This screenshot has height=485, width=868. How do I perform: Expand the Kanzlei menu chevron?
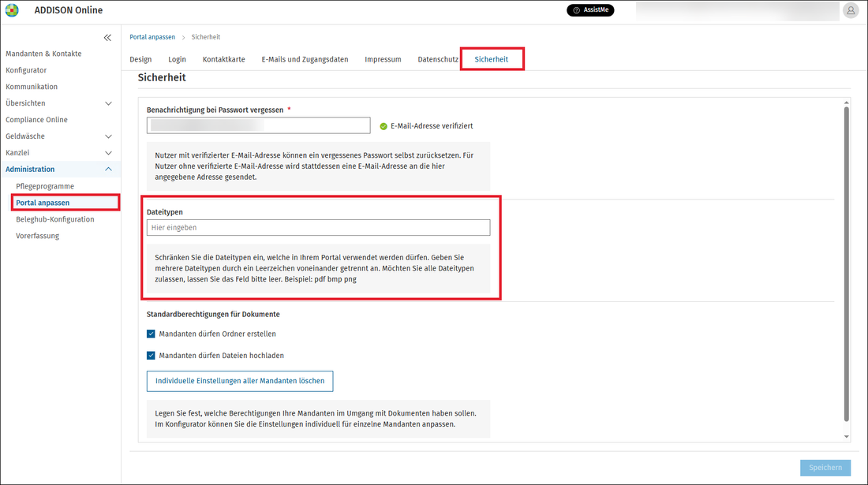tap(109, 153)
